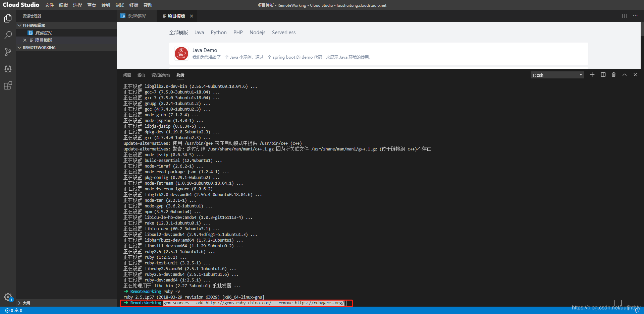This screenshot has width=644, height=314.
Task: Open the 查看 menu
Action: 92,5
